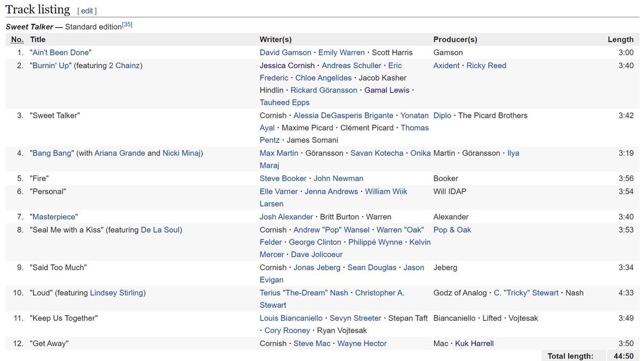
Task: Open the Max Martin writer link
Action: tap(279, 153)
